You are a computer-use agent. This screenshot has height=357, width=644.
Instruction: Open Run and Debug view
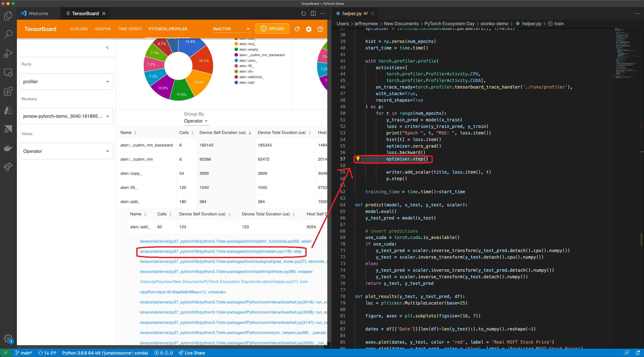(x=8, y=53)
